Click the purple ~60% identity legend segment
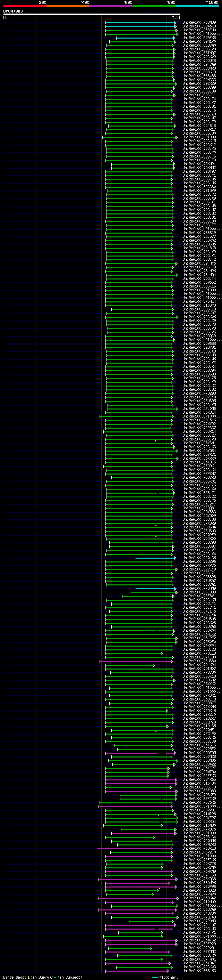Screen dimensions: 222x980 111,6
